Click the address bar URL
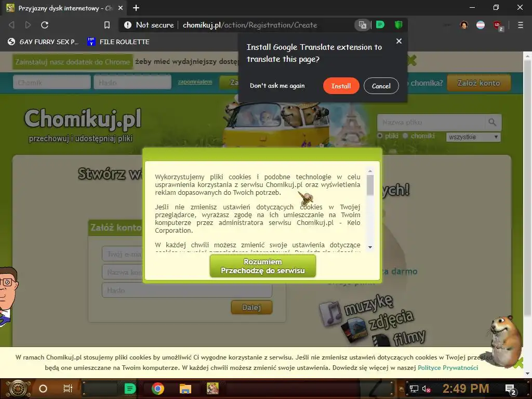The height and width of the screenshot is (399, 532). tap(250, 25)
